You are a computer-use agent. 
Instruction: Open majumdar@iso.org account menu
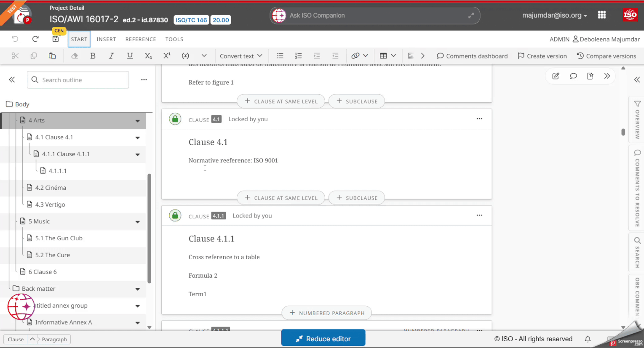click(x=555, y=15)
